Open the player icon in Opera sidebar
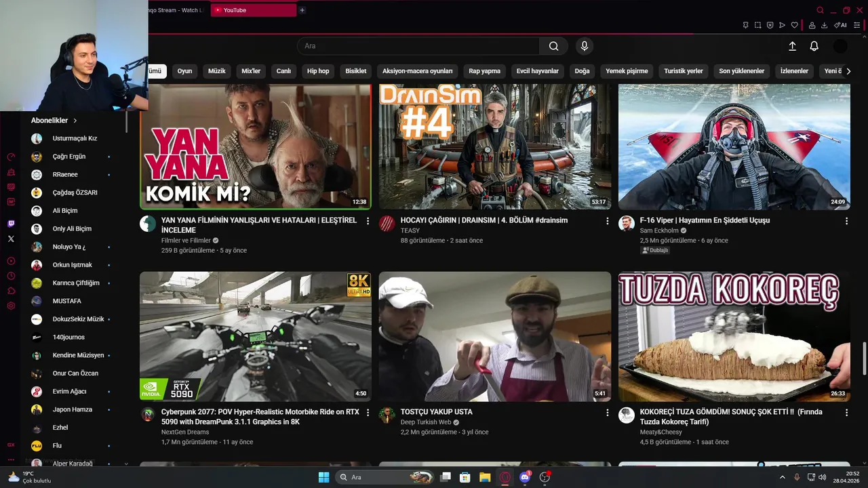This screenshot has width=868, height=488. point(11,261)
